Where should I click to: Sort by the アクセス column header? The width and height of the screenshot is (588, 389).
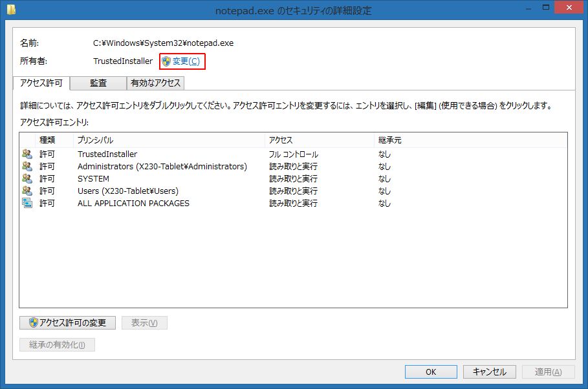pyautogui.click(x=319, y=140)
